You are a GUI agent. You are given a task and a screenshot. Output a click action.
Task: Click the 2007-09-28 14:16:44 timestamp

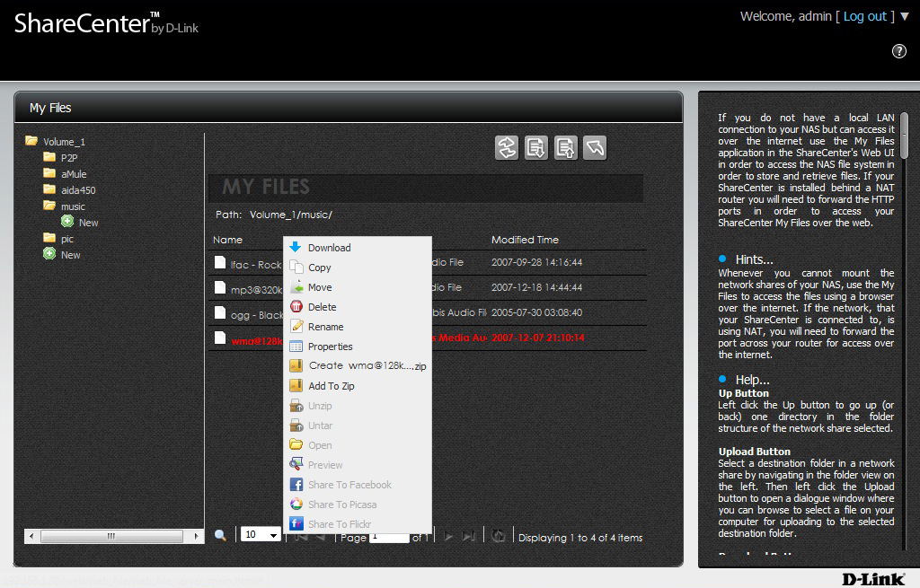pos(537,262)
